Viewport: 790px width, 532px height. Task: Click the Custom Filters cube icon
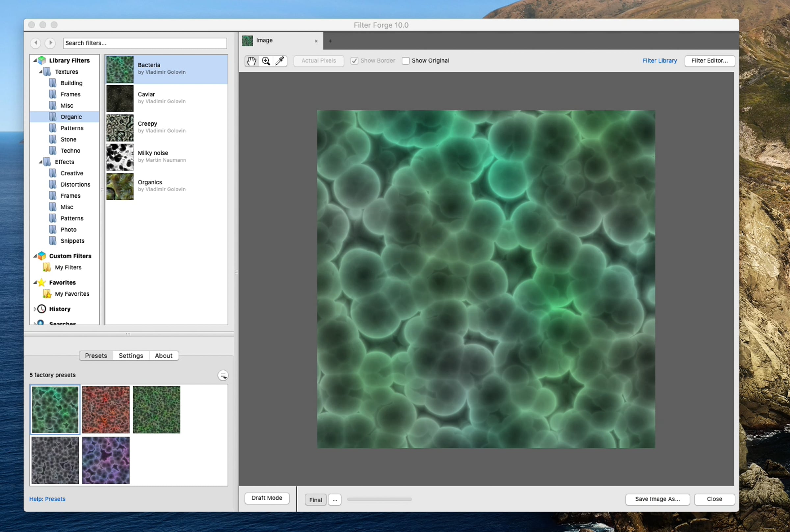pyautogui.click(x=42, y=256)
